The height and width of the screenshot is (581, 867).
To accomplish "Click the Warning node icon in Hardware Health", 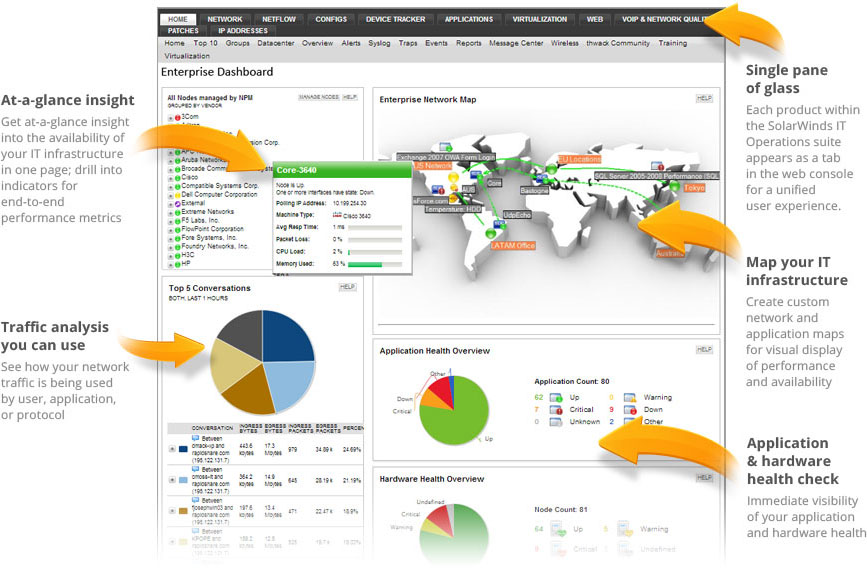I will [625, 530].
